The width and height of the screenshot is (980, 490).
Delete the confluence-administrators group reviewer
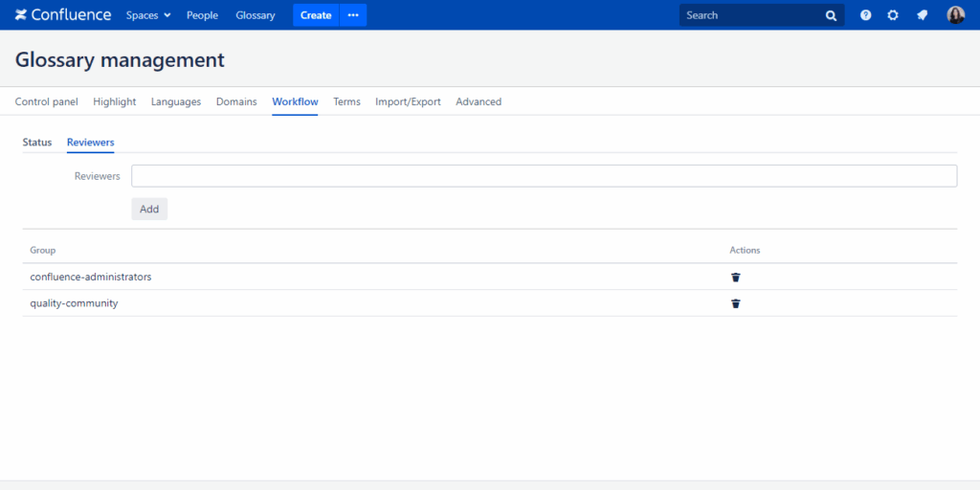(736, 278)
